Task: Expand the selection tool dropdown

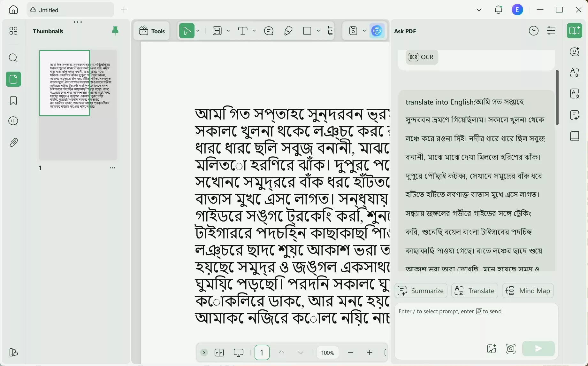Action: (198, 31)
